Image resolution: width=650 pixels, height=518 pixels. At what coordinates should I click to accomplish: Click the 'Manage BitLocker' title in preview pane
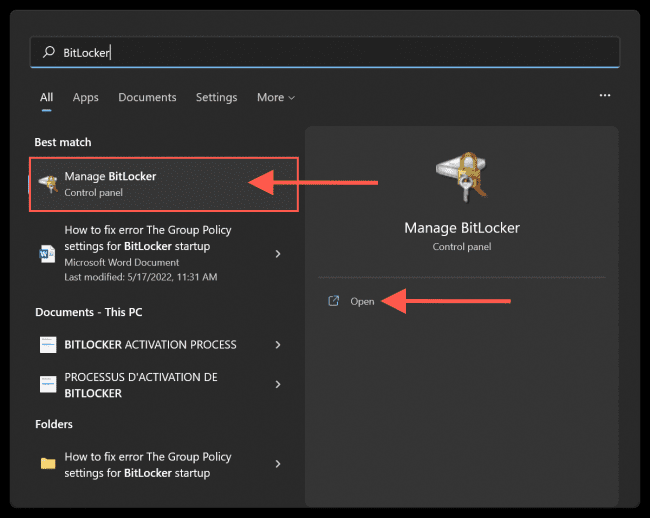point(462,228)
